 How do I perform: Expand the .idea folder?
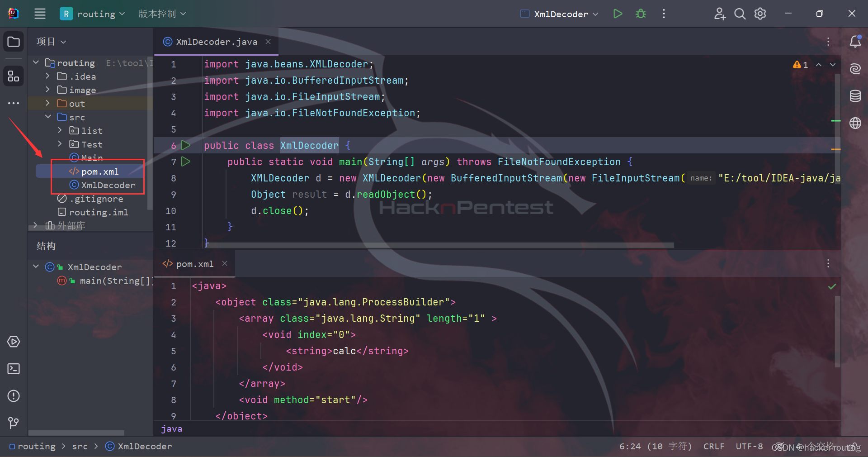(x=47, y=76)
